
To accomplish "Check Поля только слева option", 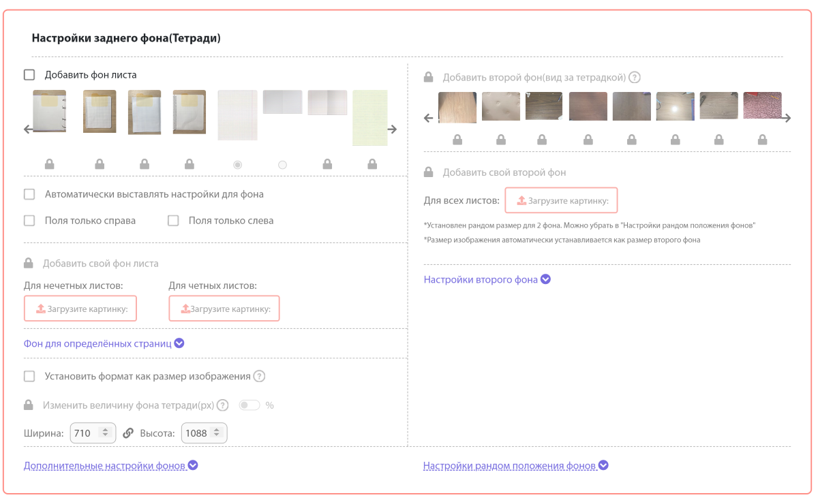I will [x=173, y=221].
